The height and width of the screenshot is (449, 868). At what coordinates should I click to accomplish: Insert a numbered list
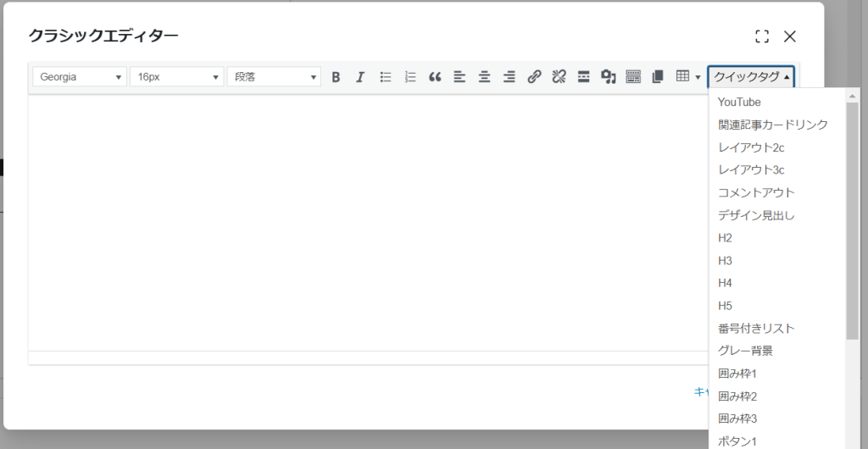pyautogui.click(x=410, y=77)
